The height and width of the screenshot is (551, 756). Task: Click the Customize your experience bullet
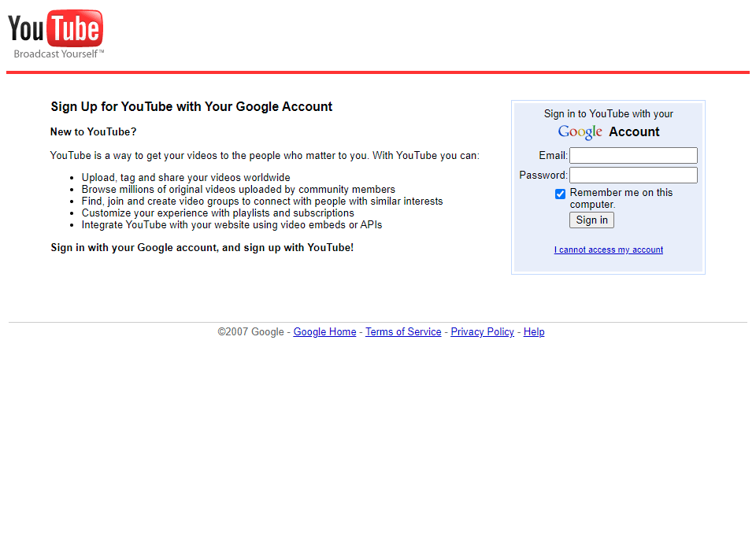[217, 213]
